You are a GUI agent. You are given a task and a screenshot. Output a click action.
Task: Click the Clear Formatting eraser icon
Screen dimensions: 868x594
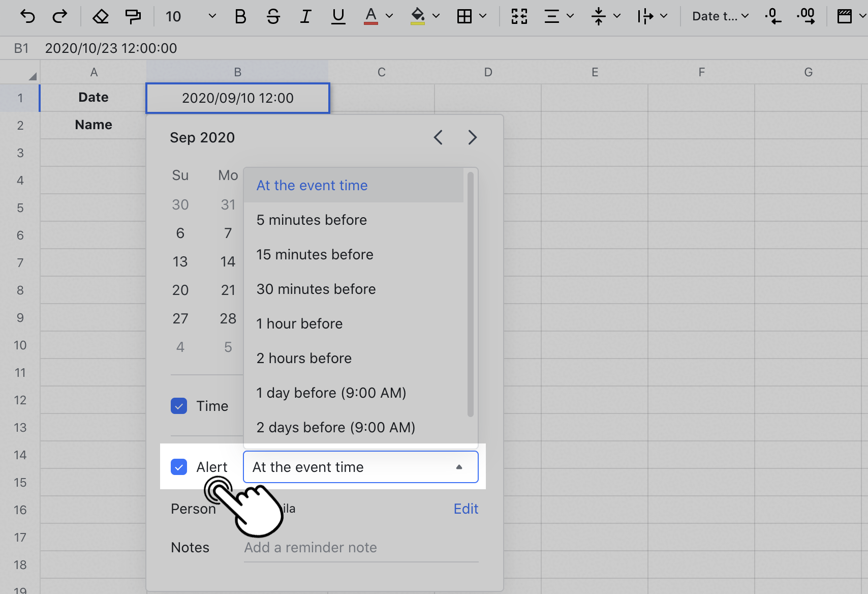click(x=100, y=16)
